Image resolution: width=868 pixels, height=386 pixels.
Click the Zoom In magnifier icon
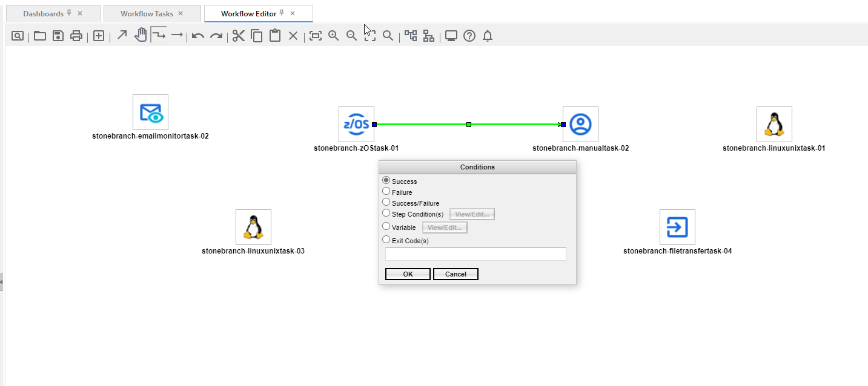point(333,36)
